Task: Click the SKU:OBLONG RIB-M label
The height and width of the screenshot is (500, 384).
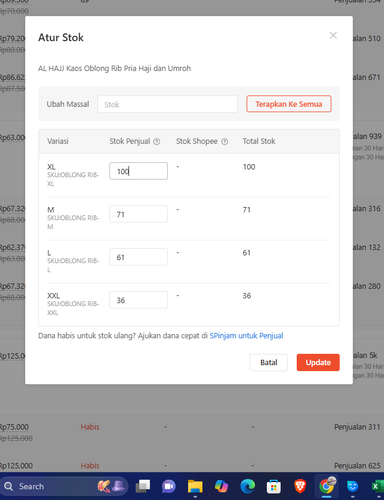Action: (x=73, y=222)
